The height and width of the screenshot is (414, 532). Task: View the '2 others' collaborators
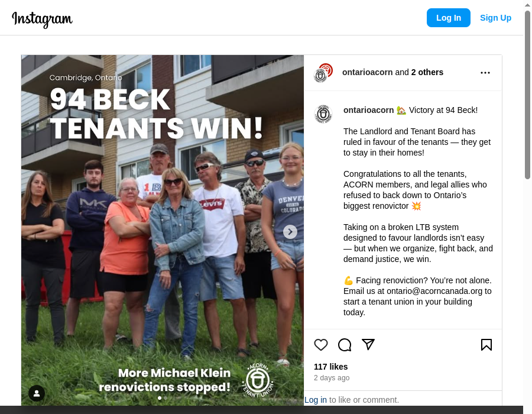pyautogui.click(x=427, y=72)
